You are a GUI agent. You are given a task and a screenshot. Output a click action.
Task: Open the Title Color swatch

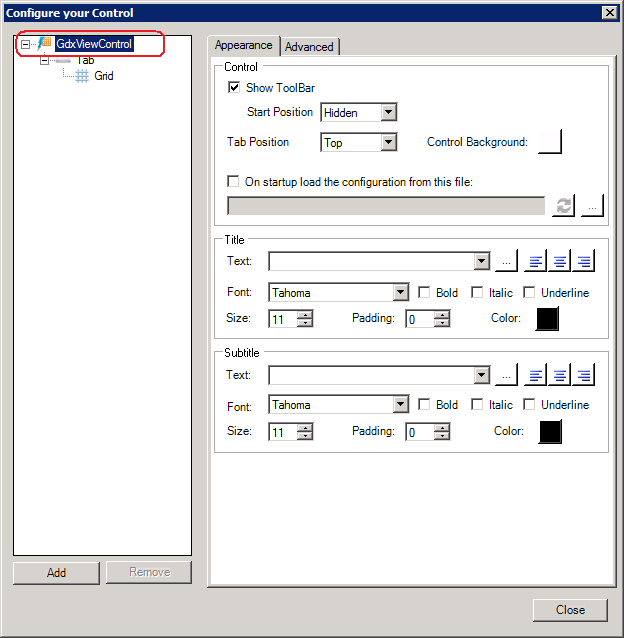click(547, 319)
